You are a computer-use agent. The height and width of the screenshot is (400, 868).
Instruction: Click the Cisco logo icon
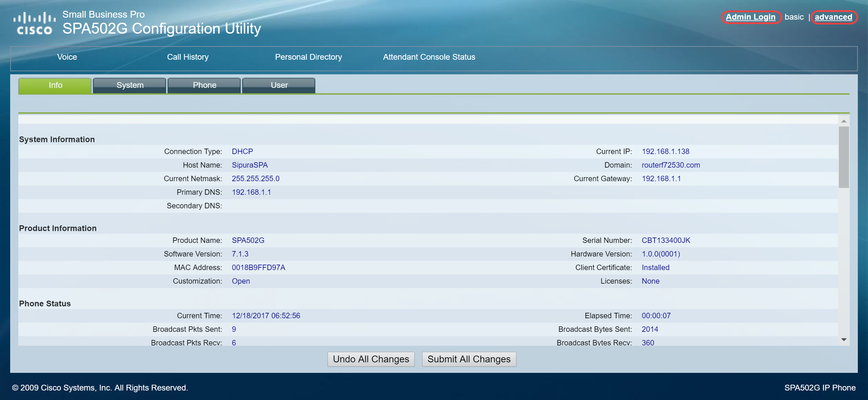pyautogui.click(x=34, y=24)
